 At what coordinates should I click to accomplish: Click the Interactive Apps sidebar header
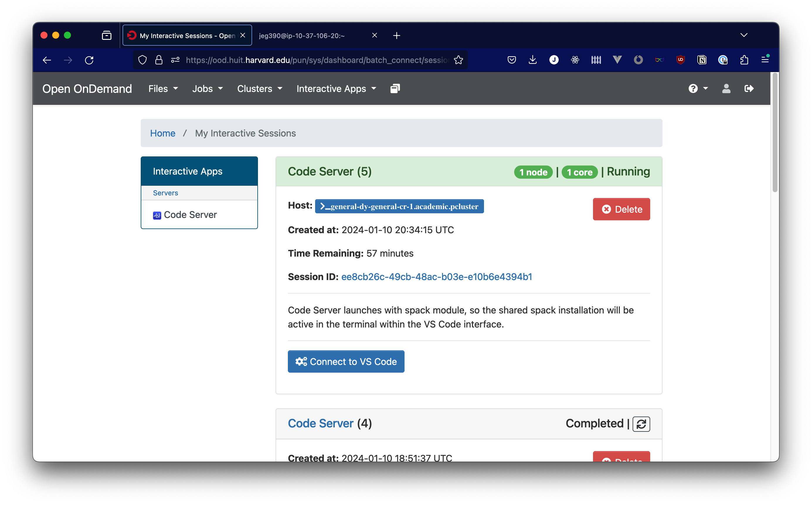[x=199, y=171]
